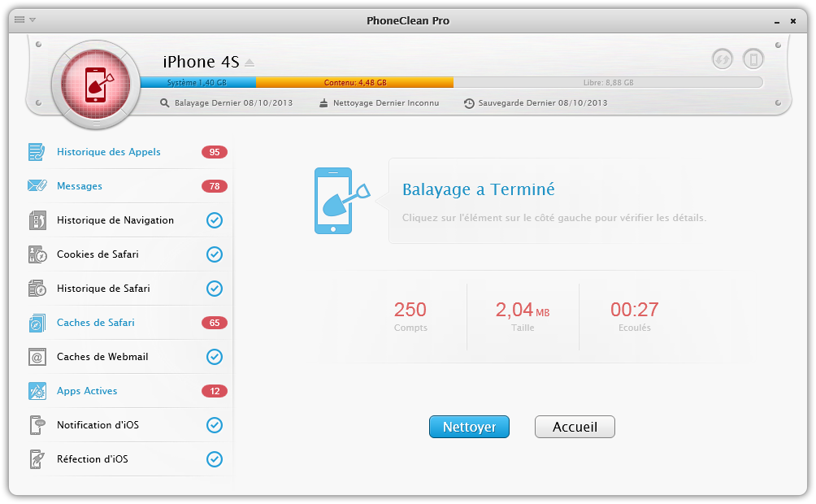
Task: Click the 65 badge on Caches de Safari
Action: [215, 323]
